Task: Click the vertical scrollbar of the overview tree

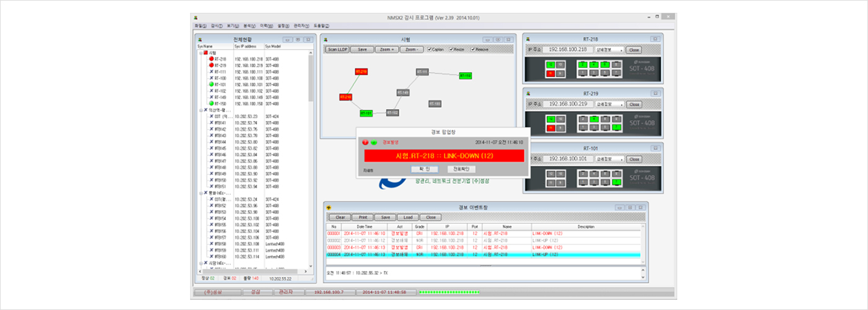Action: tap(311, 159)
